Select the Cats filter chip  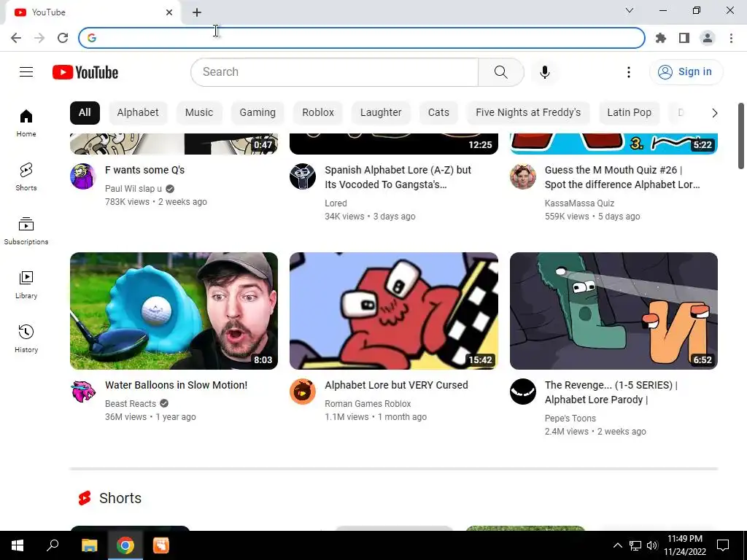[x=438, y=113]
